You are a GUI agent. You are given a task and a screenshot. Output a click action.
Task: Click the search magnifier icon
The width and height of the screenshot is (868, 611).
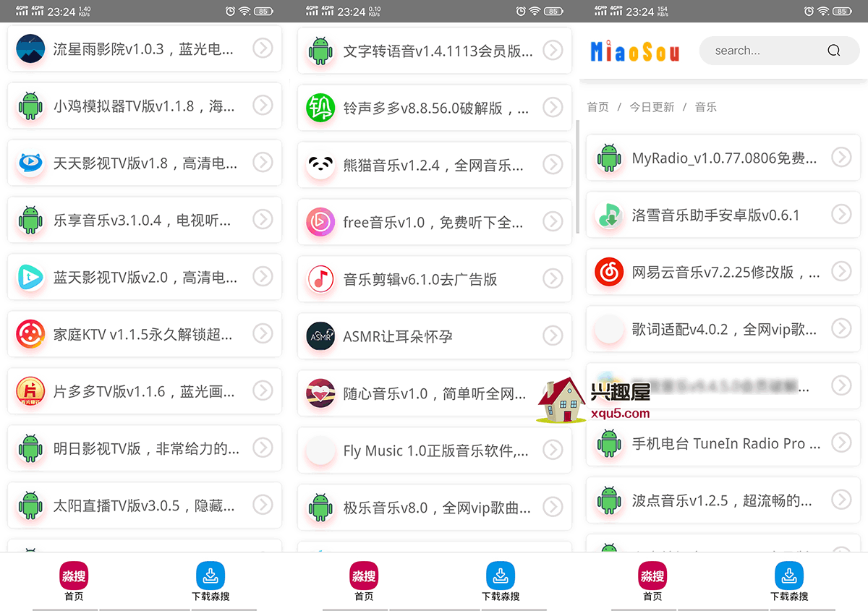coord(833,51)
